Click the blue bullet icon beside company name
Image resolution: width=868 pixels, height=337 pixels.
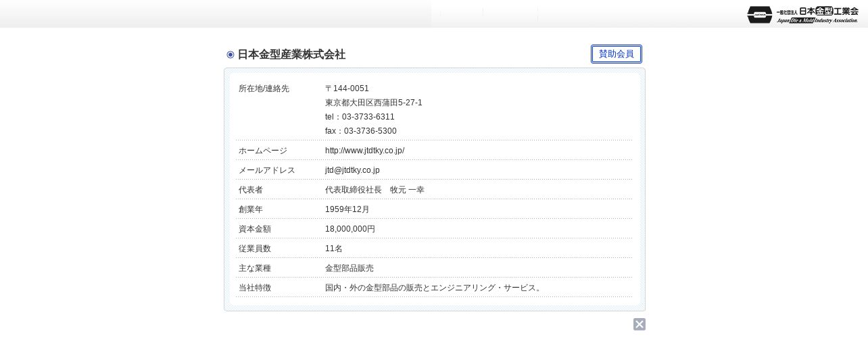pyautogui.click(x=231, y=55)
